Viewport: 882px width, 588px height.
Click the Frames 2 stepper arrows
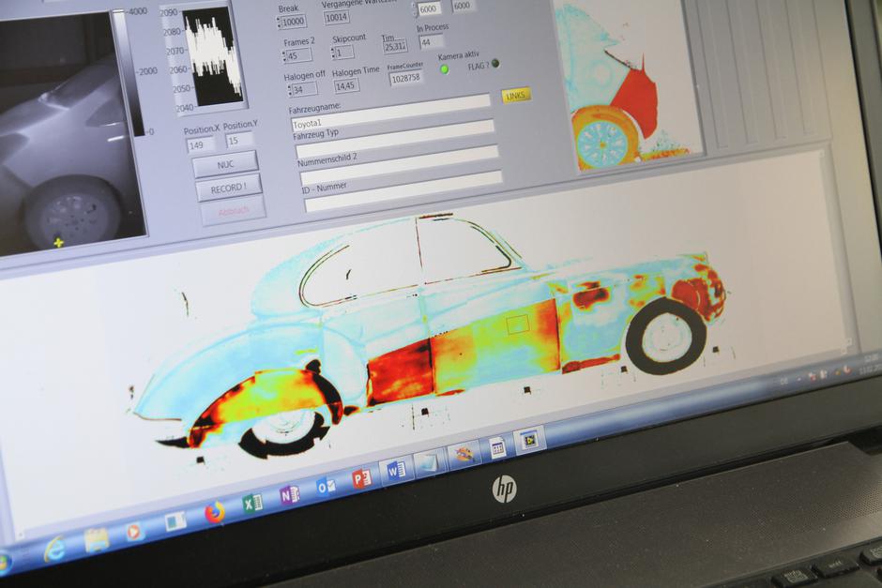(285, 56)
